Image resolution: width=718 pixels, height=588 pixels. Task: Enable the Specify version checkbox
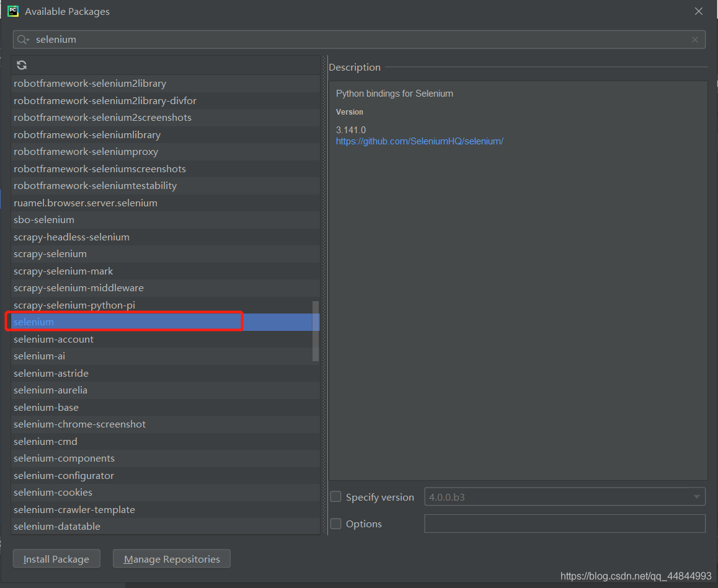coord(335,497)
